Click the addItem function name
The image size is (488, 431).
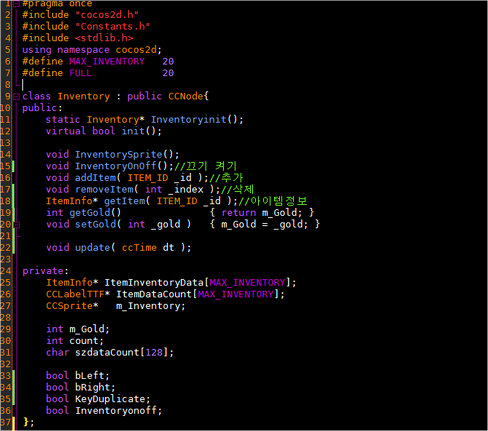click(95, 178)
